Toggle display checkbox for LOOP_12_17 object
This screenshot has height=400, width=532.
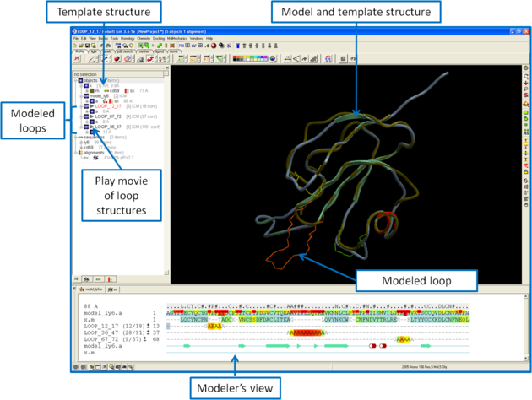[x=87, y=106]
